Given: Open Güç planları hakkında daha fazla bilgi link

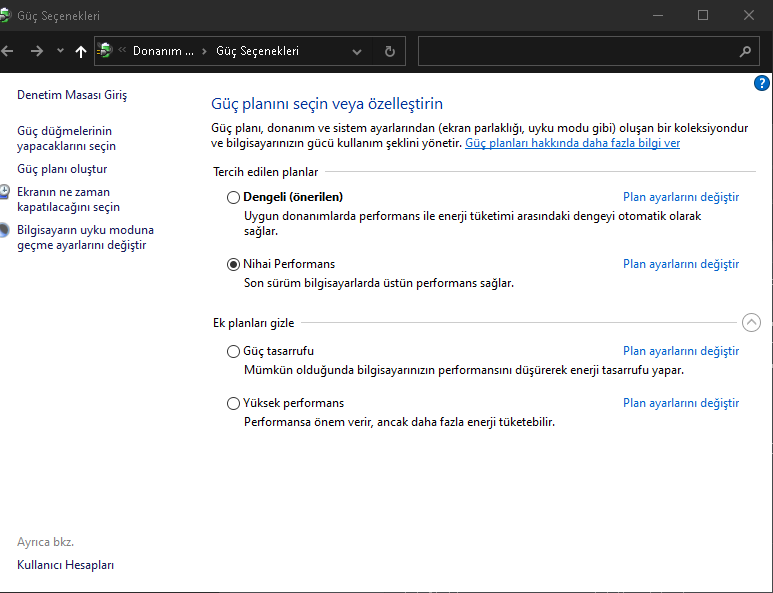Looking at the screenshot, I should 572,144.
